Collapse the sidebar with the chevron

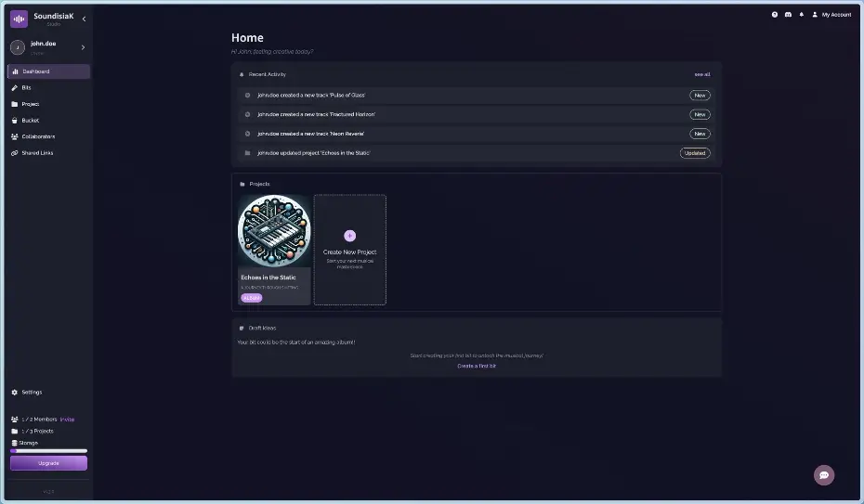[84, 19]
